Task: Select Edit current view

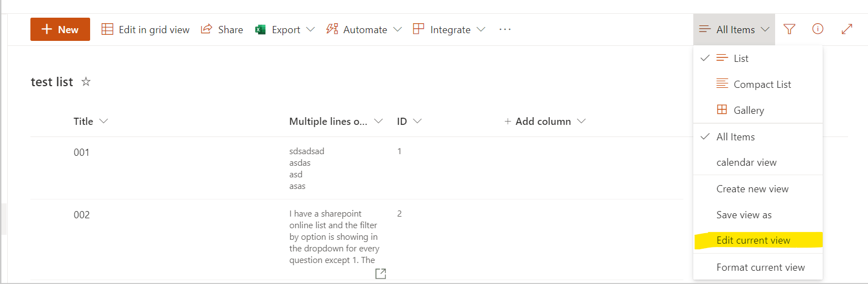Action: (x=753, y=240)
